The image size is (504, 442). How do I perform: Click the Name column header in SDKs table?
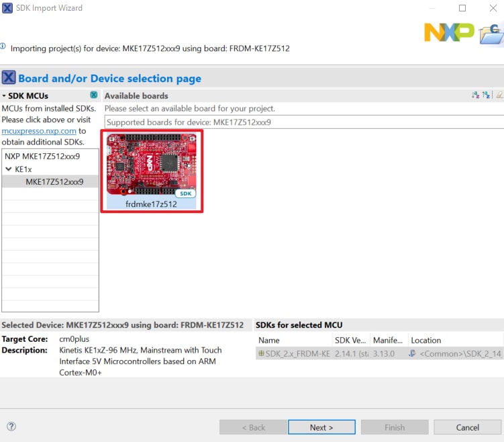pos(269,340)
